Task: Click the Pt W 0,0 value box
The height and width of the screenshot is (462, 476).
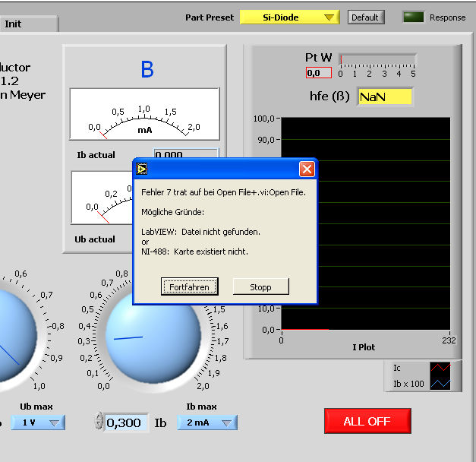Action: point(318,73)
